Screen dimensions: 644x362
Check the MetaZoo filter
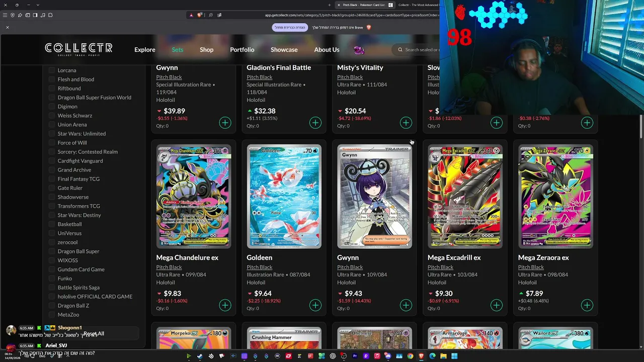(52, 315)
